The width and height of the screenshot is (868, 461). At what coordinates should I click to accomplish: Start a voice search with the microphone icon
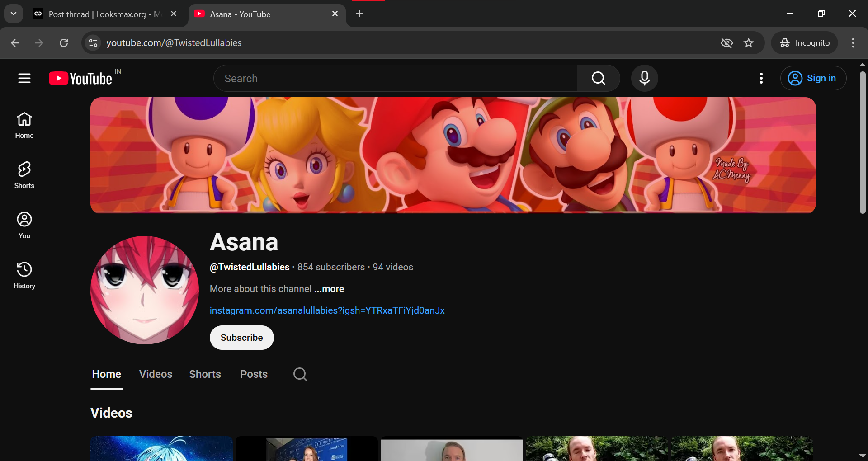pyautogui.click(x=644, y=78)
